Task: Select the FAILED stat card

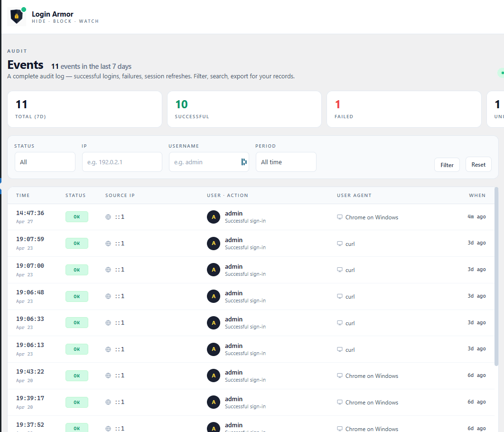Action: pyautogui.click(x=404, y=109)
